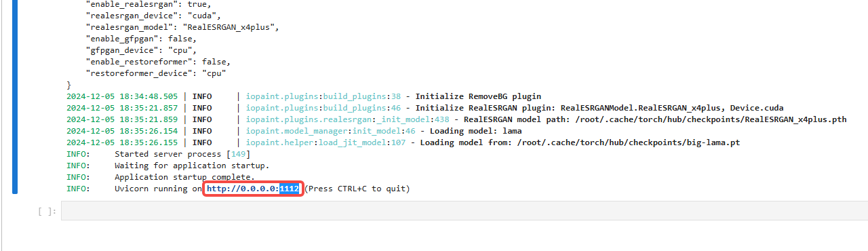Collapse the output using the blue cell bar

[x=14, y=96]
